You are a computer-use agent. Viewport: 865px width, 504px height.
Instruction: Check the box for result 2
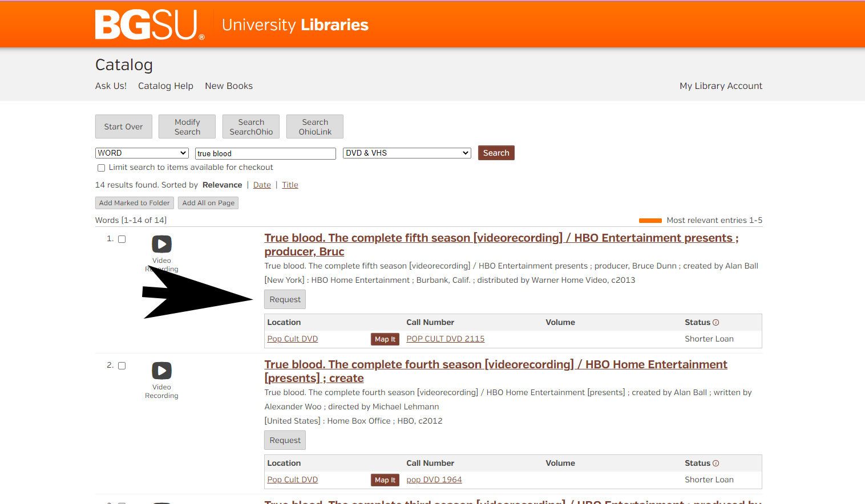click(122, 366)
